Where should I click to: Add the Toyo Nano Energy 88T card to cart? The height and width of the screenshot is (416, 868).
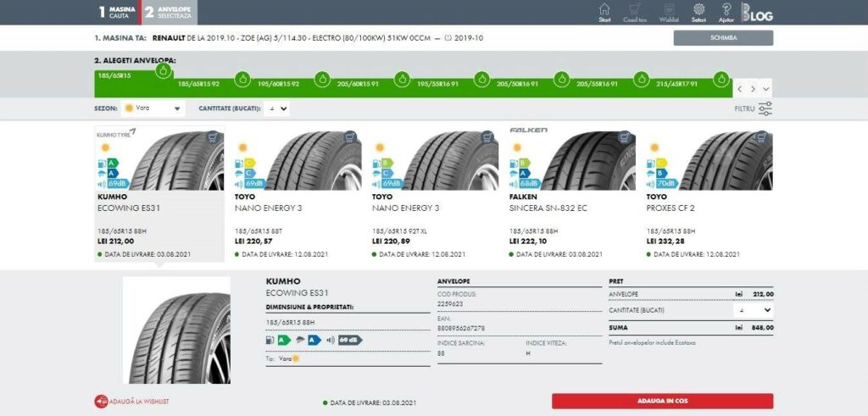tap(350, 137)
